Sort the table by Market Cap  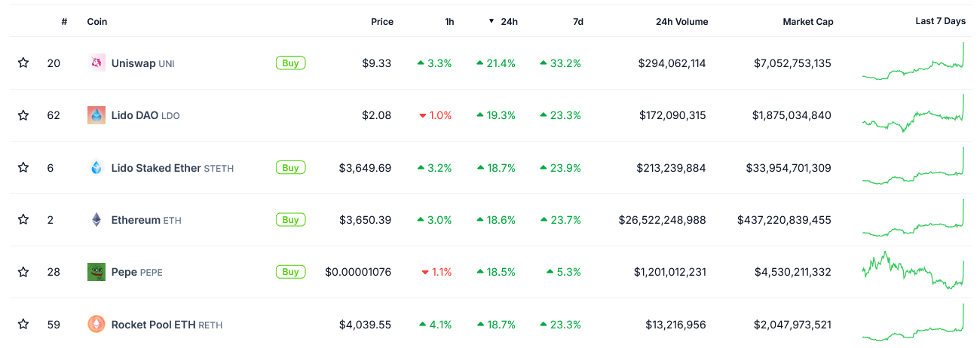click(x=807, y=22)
